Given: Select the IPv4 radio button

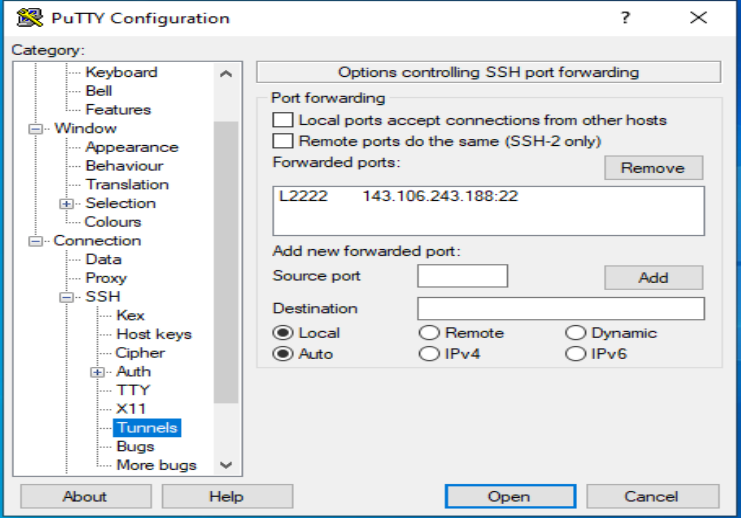Looking at the screenshot, I should pos(429,354).
